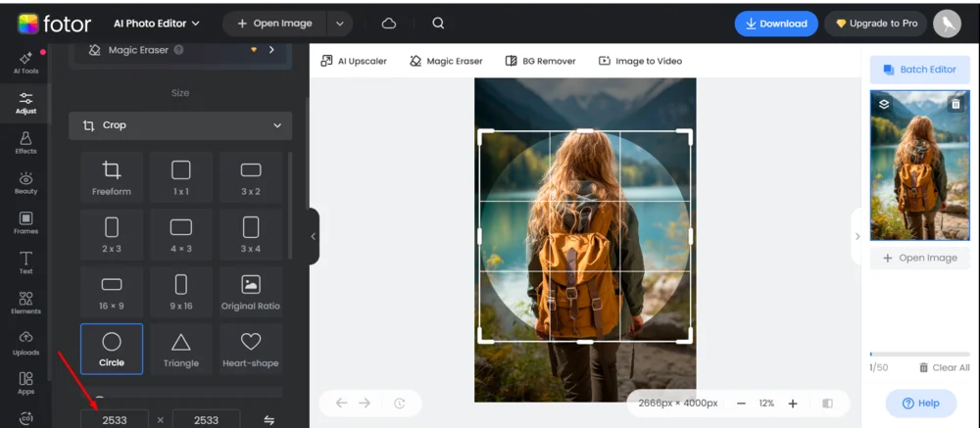Select the Adjust sidebar tab

pyautogui.click(x=25, y=103)
